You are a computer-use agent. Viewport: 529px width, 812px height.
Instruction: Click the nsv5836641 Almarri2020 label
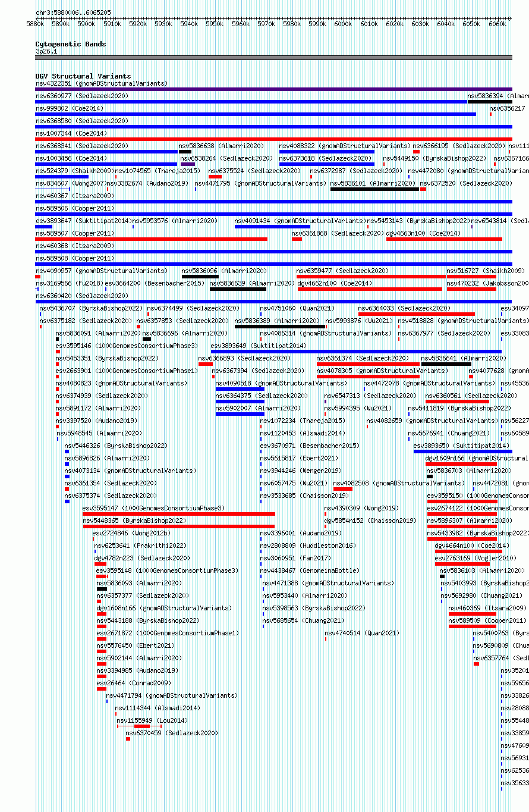[x=464, y=359]
